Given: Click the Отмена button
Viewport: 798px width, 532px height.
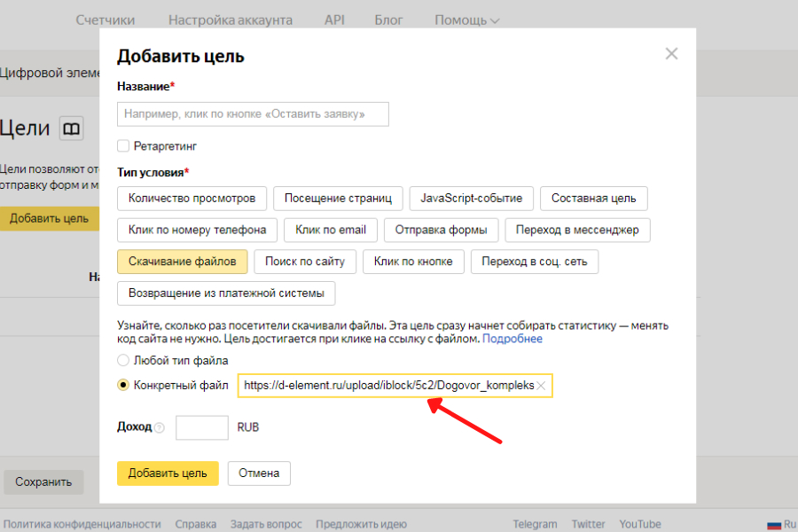Looking at the screenshot, I should (x=259, y=473).
